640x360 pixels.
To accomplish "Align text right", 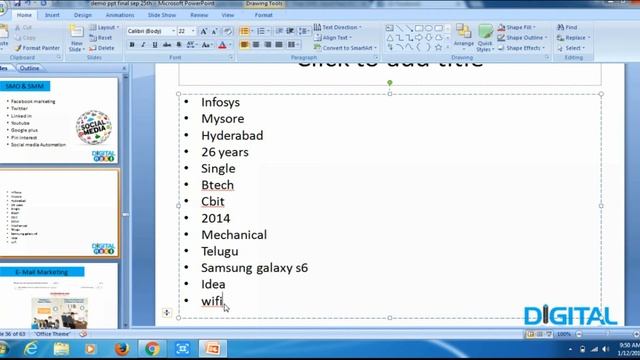I will pyautogui.click(x=267, y=44).
